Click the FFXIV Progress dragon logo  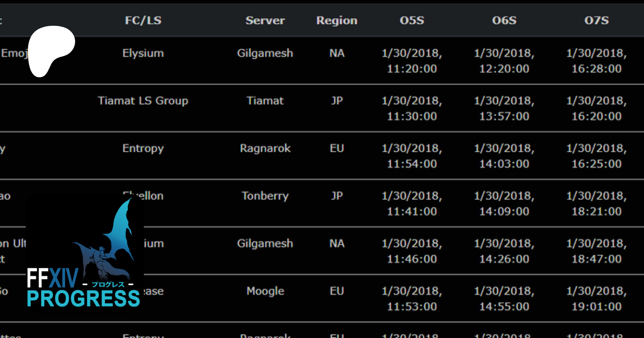pyautogui.click(x=85, y=252)
